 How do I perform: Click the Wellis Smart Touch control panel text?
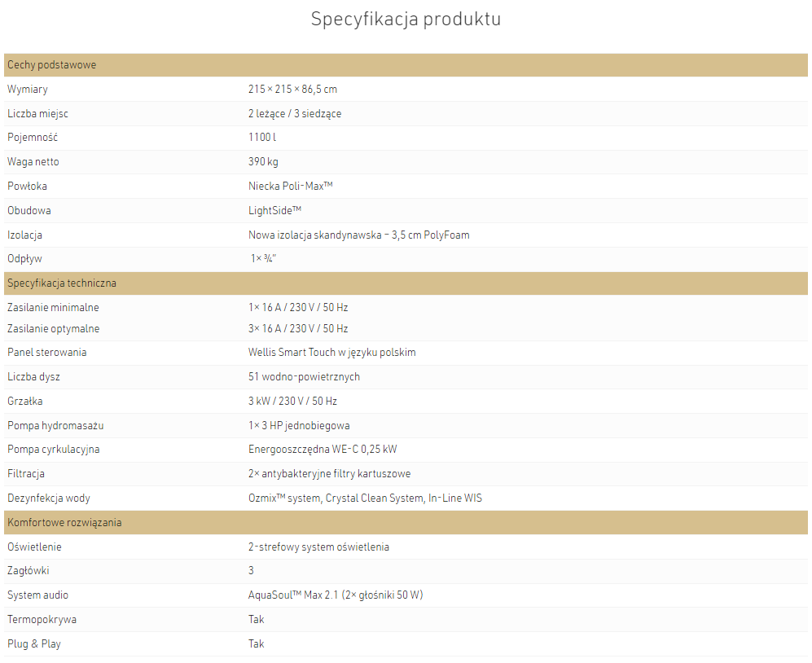[x=331, y=352]
